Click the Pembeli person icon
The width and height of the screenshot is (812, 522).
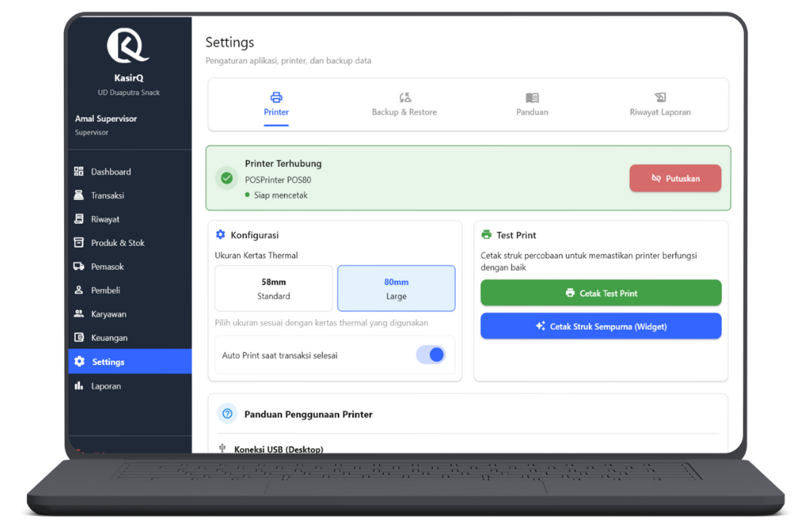79,290
